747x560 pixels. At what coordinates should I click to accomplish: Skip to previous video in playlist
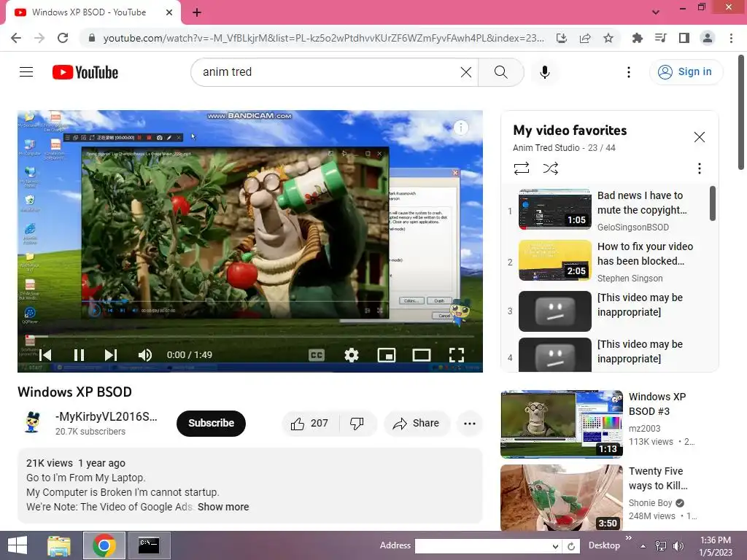pyautogui.click(x=46, y=355)
